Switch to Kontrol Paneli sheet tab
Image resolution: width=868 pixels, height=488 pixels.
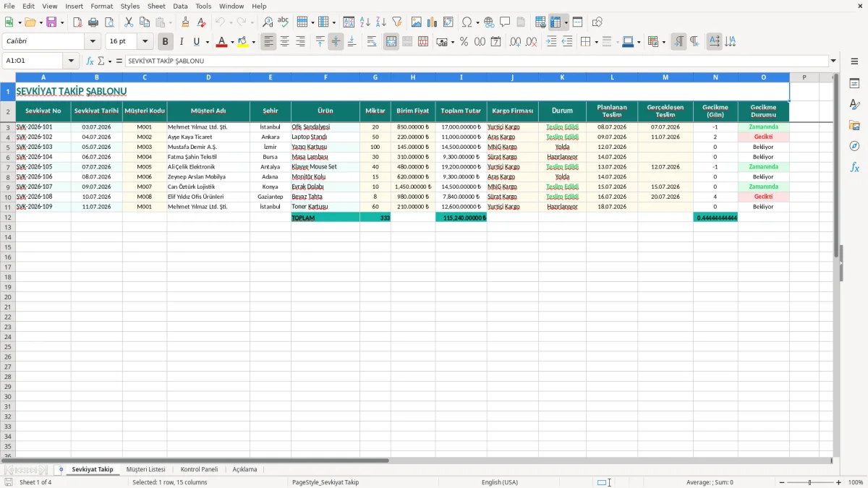coord(199,469)
